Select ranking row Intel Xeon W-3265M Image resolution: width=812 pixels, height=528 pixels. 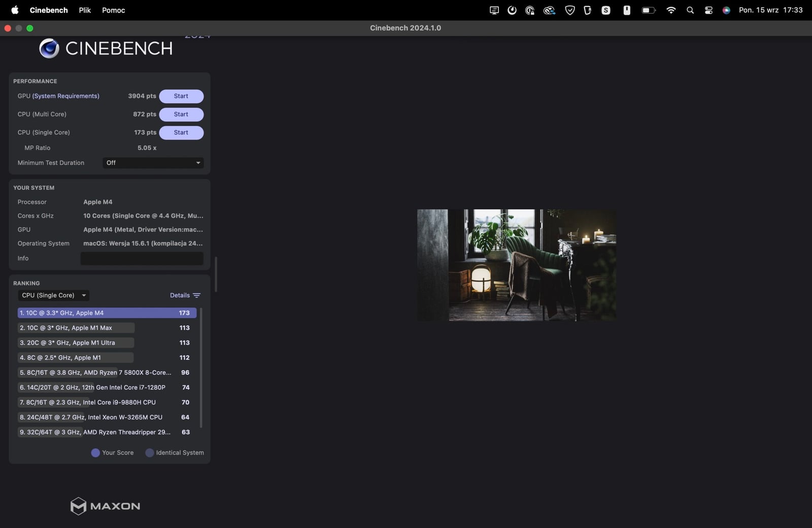click(x=107, y=417)
